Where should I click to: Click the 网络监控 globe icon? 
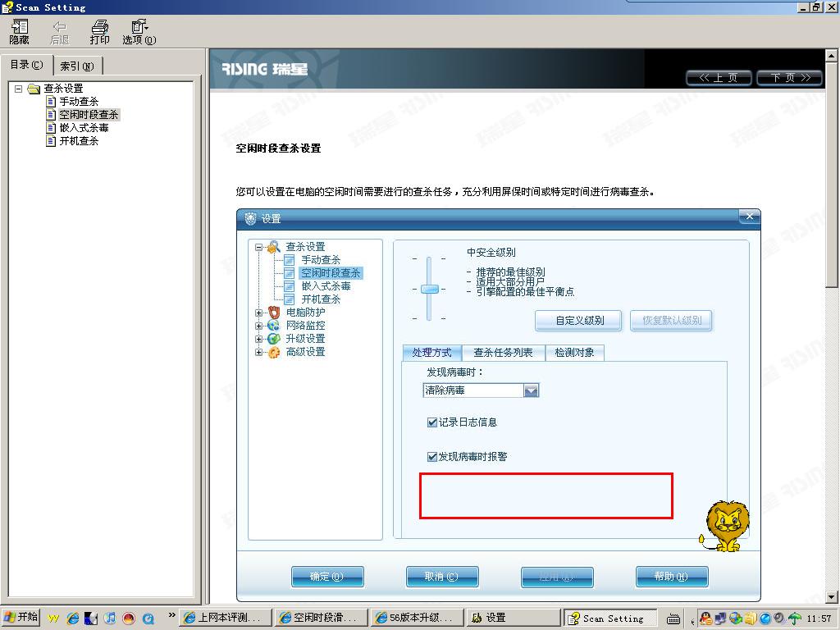pyautogui.click(x=274, y=325)
